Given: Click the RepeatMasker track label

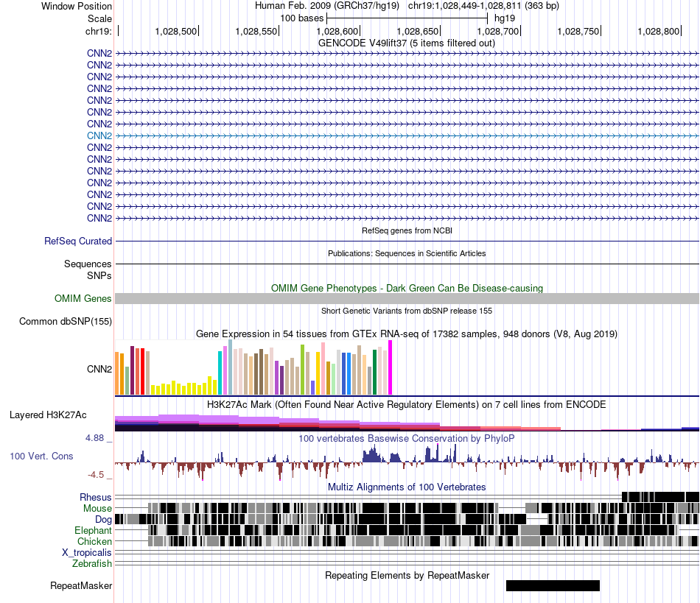Looking at the screenshot, I should tap(81, 585).
